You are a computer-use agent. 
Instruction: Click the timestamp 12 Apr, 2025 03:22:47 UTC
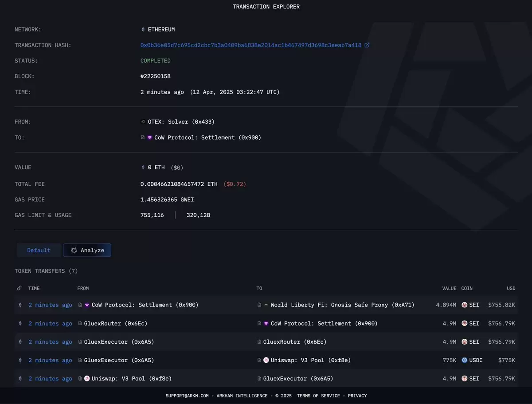[x=235, y=92]
